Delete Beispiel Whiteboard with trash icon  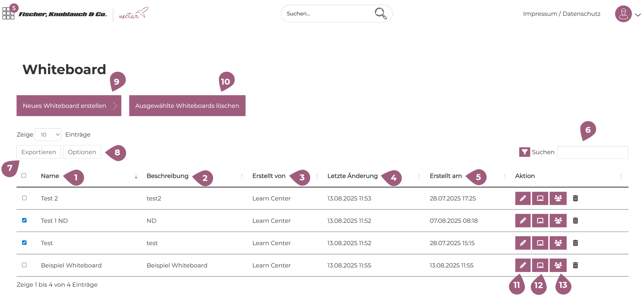tap(575, 265)
